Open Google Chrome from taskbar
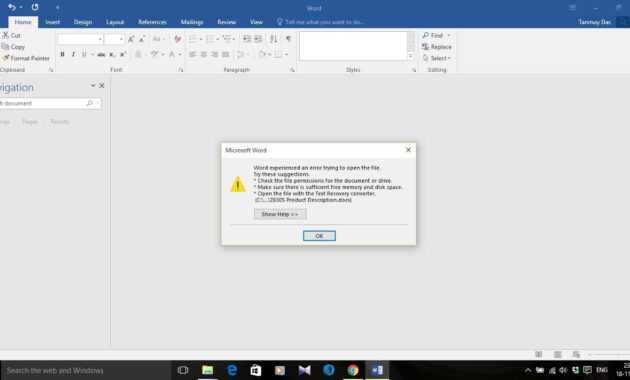The height and width of the screenshot is (380, 630). (353, 370)
